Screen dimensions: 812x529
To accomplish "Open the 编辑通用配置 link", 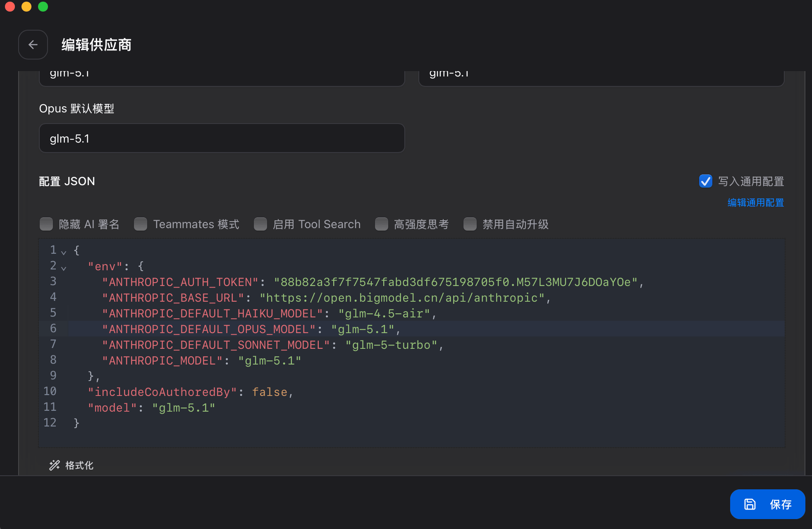I will 755,203.
